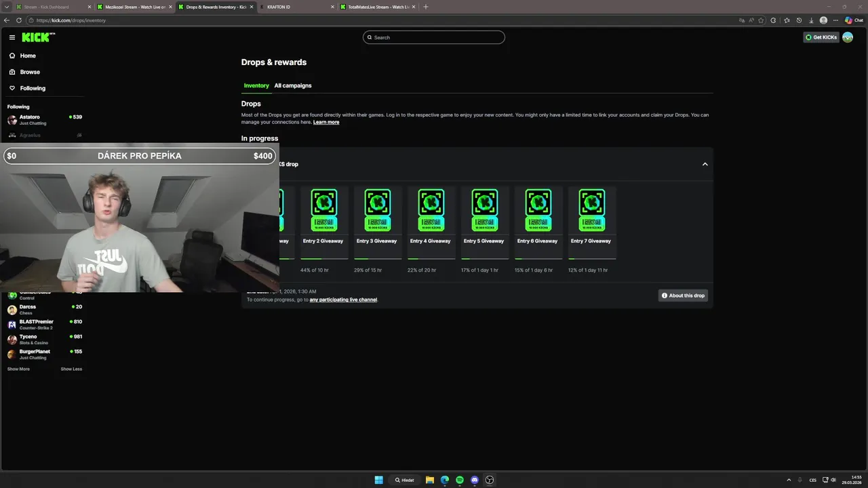
Task: Select Entry 5 Giveaway drop card
Action: coord(484,222)
